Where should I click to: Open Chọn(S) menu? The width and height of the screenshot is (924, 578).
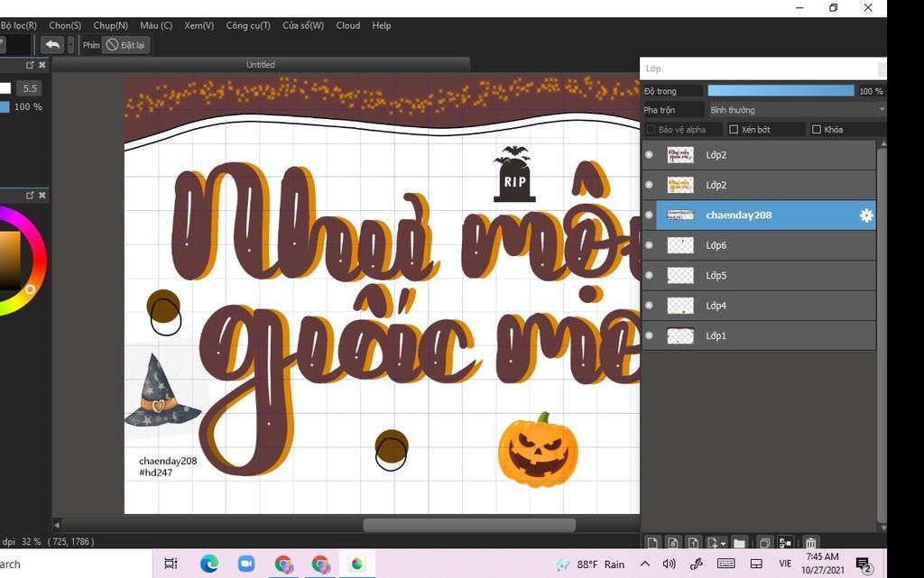(x=65, y=25)
